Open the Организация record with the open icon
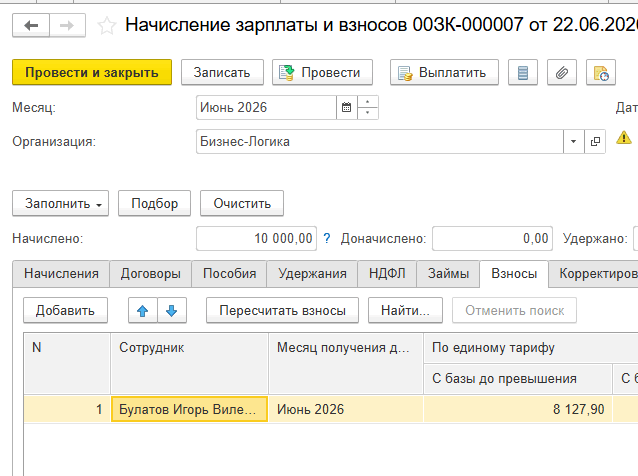638x476 pixels. [x=595, y=142]
